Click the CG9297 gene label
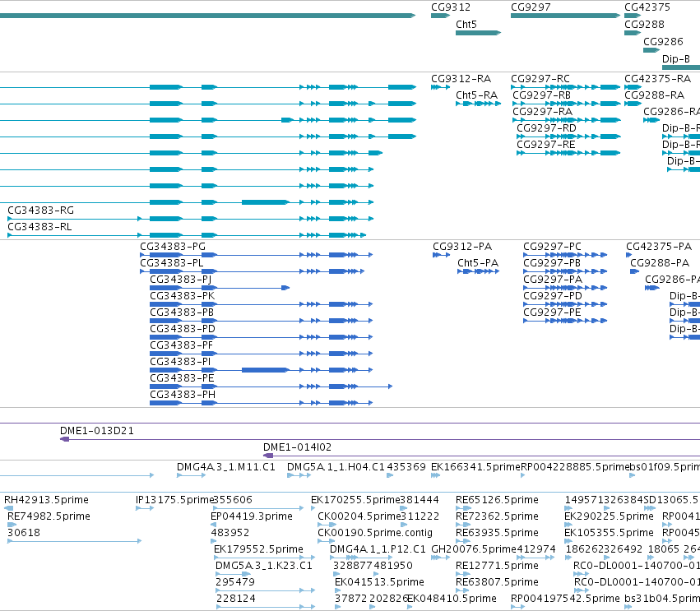 tap(531, 7)
